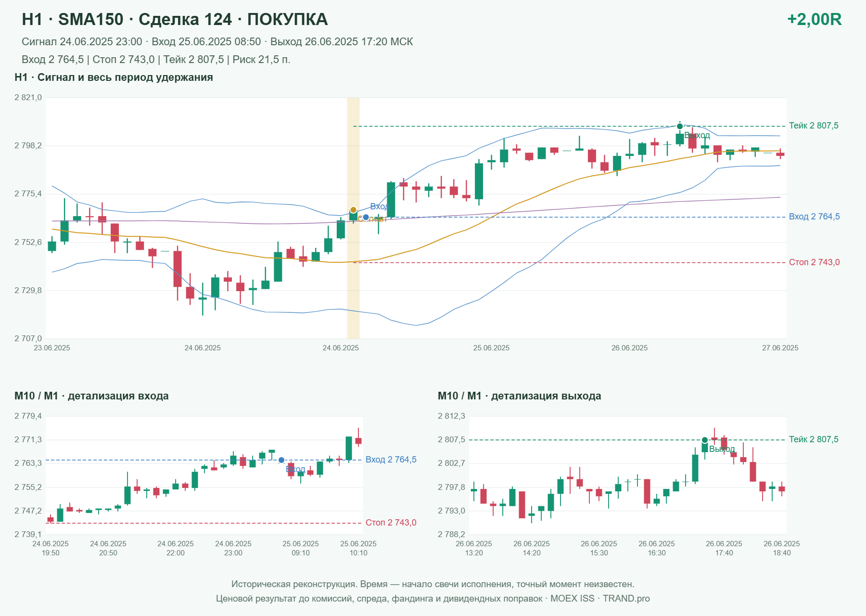
Task: Click the 'Тейк 2 807,5' label on main chart
Action: [814, 126]
